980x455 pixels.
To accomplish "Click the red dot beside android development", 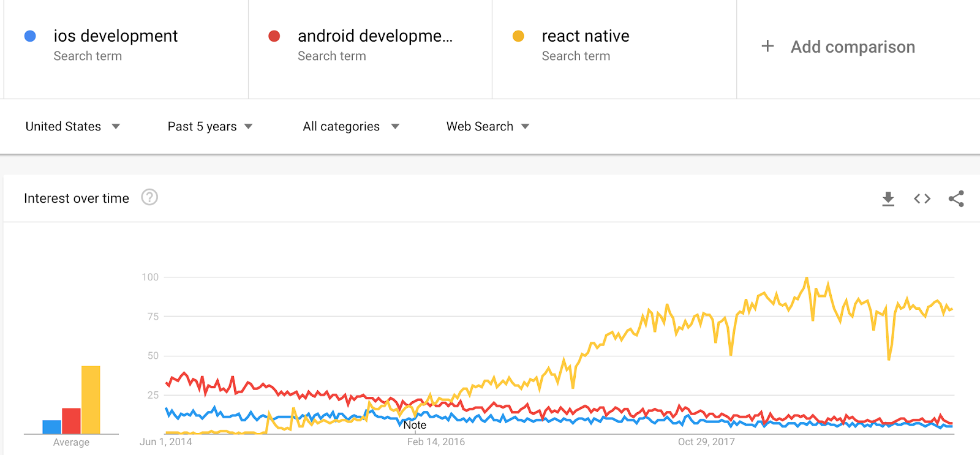I will [274, 36].
